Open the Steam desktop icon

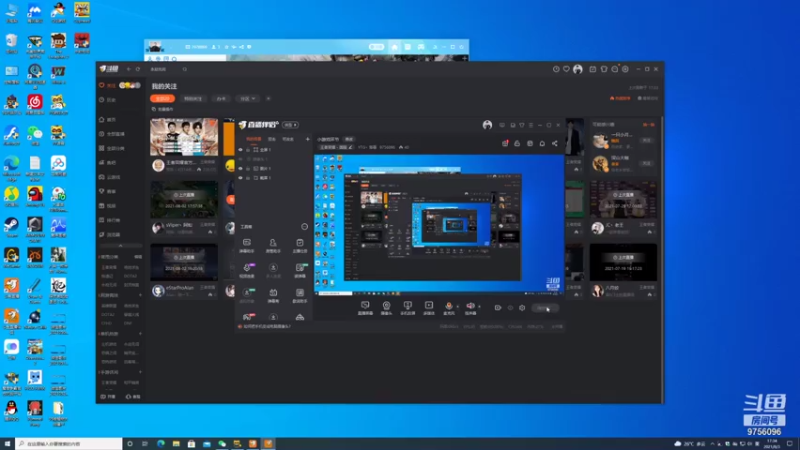pos(11,227)
